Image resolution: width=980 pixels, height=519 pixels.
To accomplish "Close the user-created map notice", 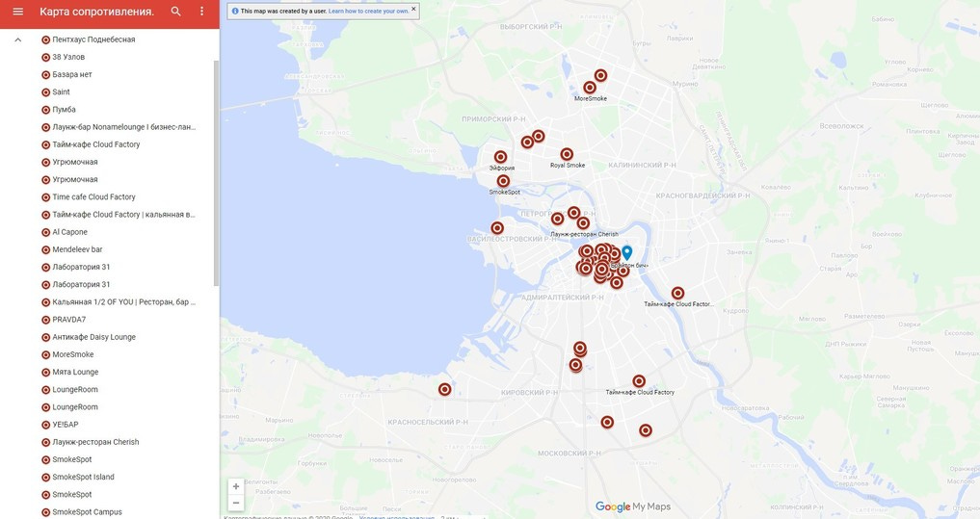I will pos(413,9).
